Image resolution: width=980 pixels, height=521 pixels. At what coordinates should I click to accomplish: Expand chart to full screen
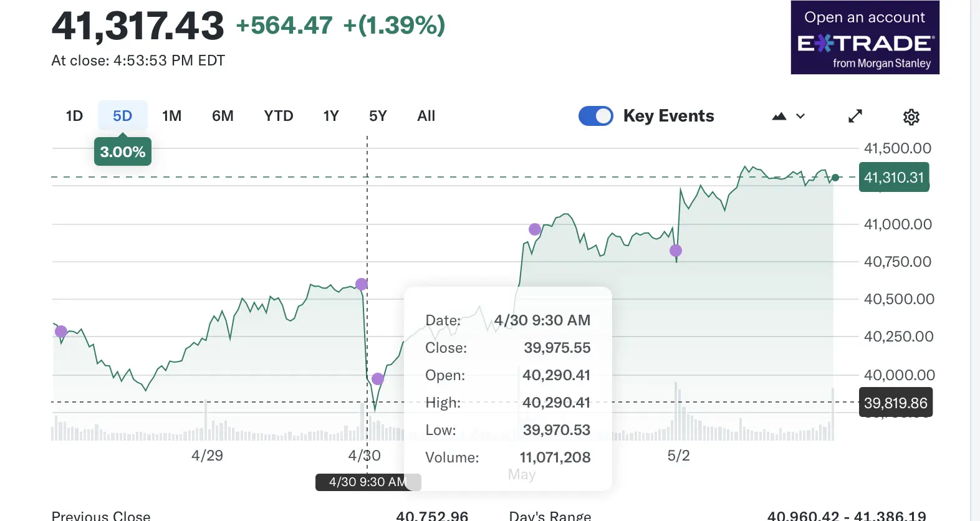pyautogui.click(x=855, y=117)
